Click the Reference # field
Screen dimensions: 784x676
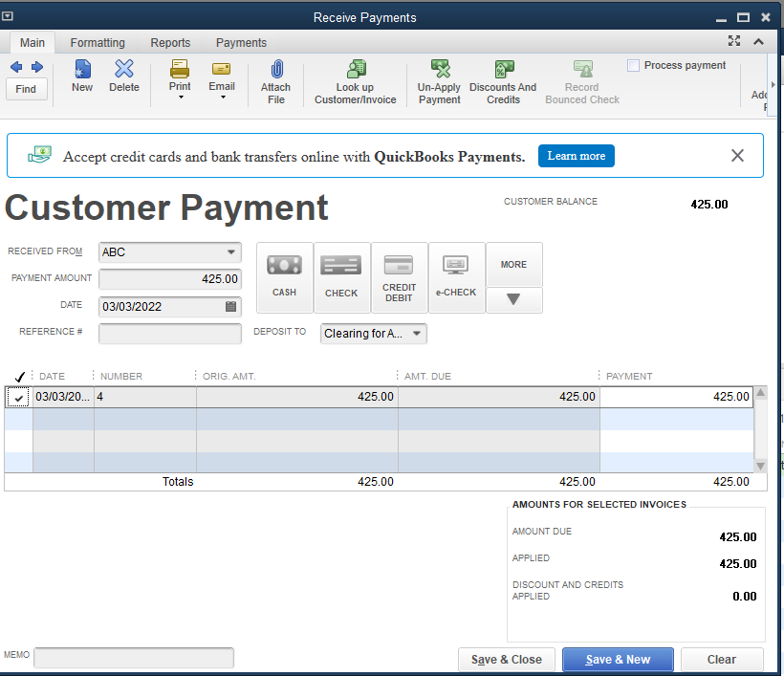pos(170,334)
